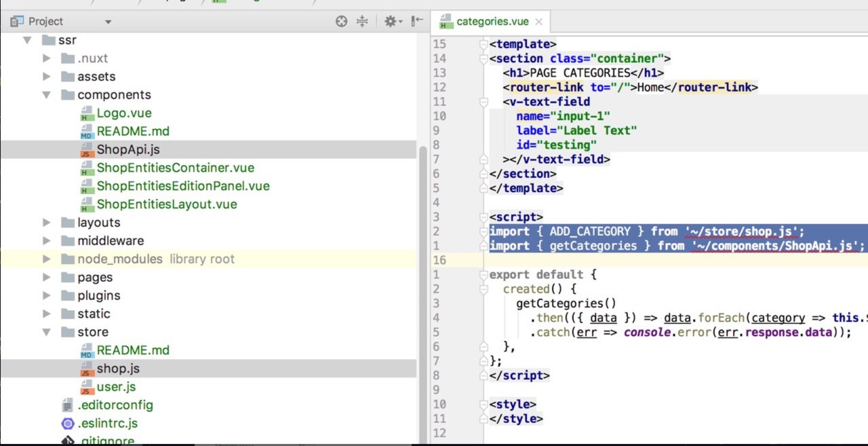The image size is (868, 446).
Task: Fold the export default block
Action: point(484,275)
